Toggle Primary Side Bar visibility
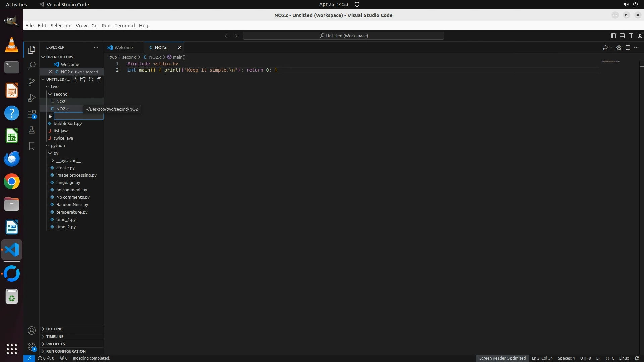The image size is (644, 362). (613, 36)
